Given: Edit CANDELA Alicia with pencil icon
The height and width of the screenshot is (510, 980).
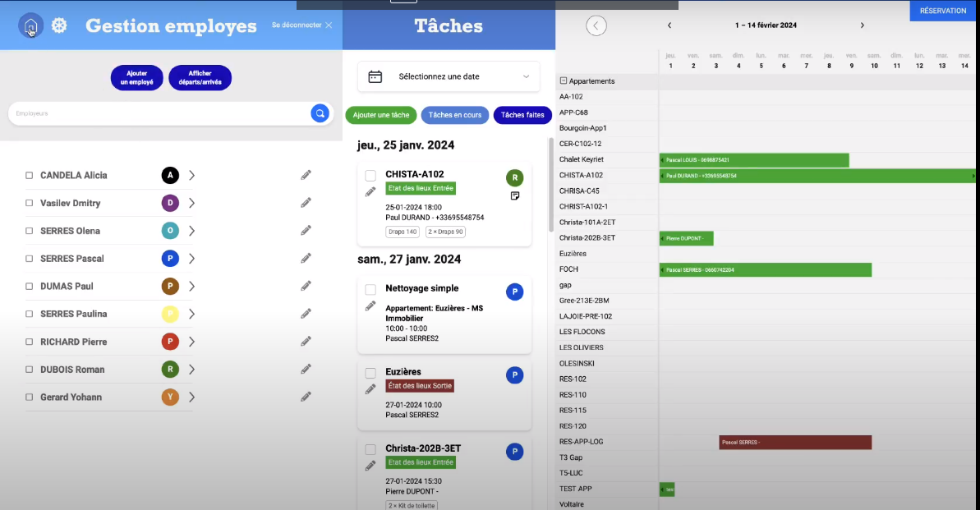Looking at the screenshot, I should click(306, 175).
